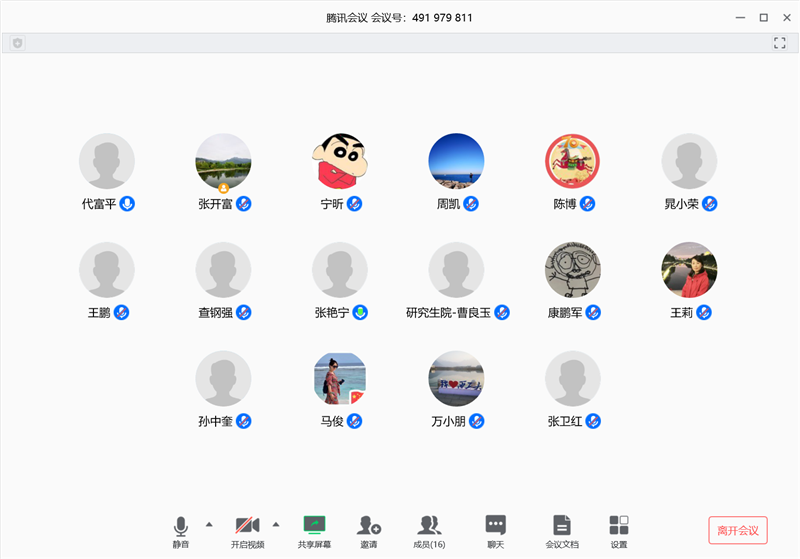The width and height of the screenshot is (800, 559).
Task: Click 晁小荣's muted microphone icon
Action: (710, 204)
